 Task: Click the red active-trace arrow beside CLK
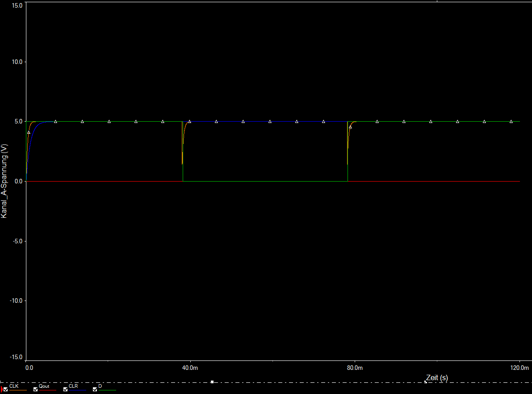coord(2,389)
